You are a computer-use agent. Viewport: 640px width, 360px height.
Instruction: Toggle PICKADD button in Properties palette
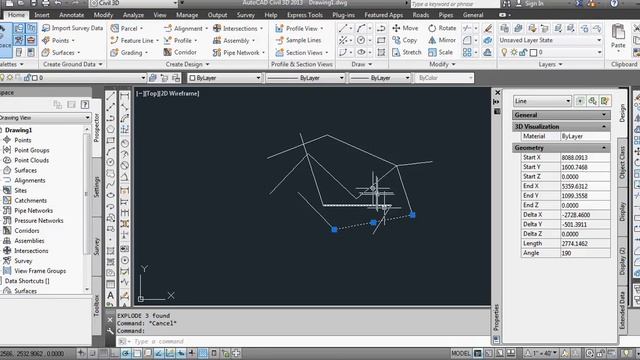580,101
